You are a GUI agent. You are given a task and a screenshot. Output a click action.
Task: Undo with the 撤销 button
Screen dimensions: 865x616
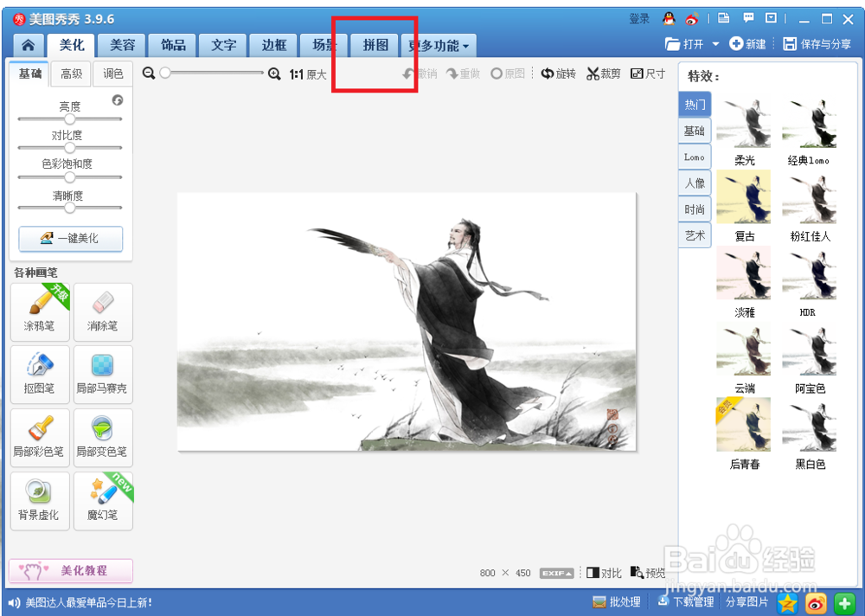click(420, 74)
